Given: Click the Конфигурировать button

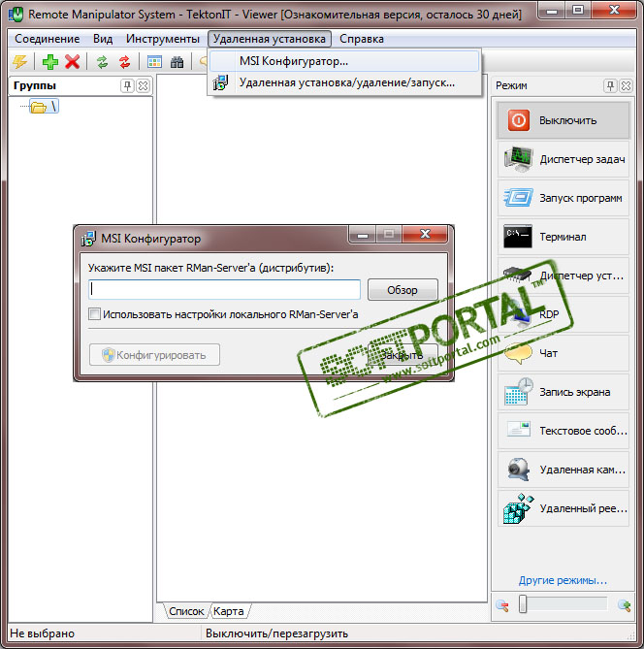Looking at the screenshot, I should tap(154, 355).
